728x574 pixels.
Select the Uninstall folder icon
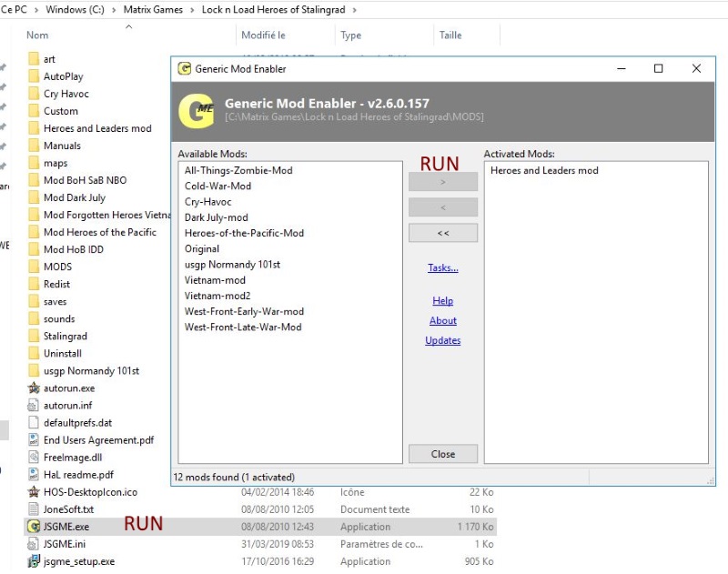34,353
